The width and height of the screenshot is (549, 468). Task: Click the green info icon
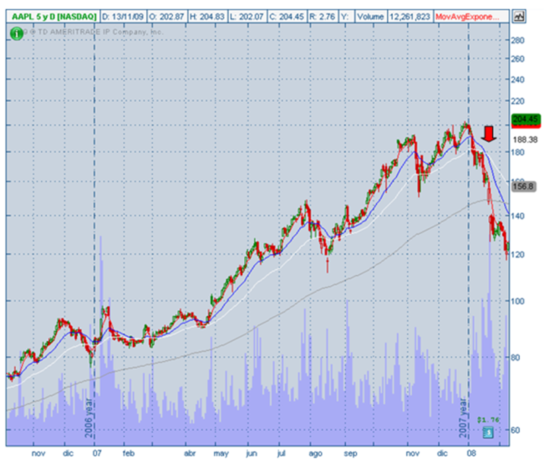point(16,34)
